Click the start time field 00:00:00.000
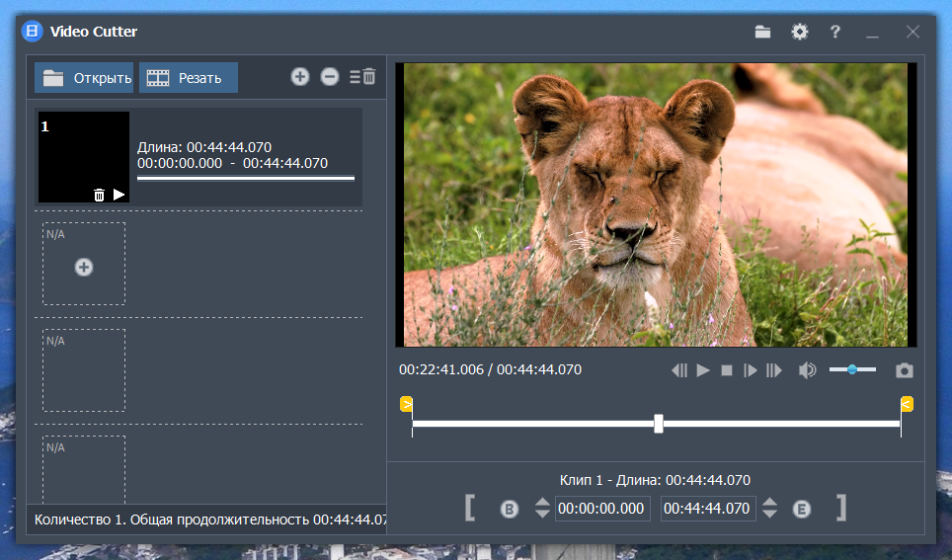952x560 pixels. (602, 509)
